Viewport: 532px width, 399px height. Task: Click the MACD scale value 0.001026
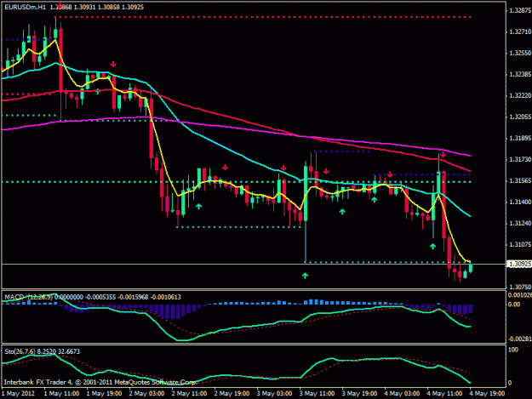[520, 295]
